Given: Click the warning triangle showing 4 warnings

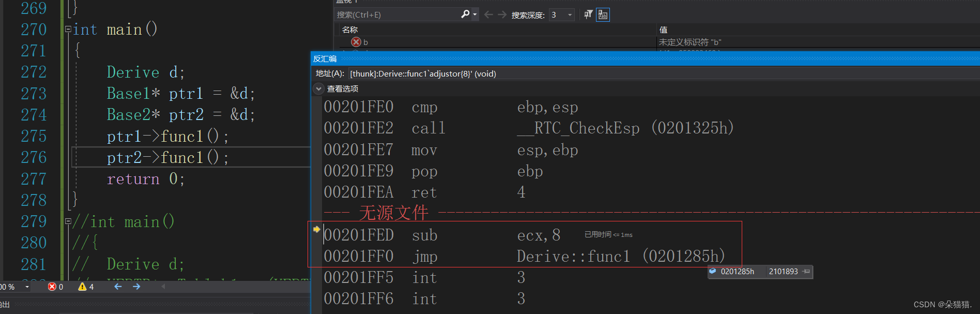Looking at the screenshot, I should click(x=82, y=287).
